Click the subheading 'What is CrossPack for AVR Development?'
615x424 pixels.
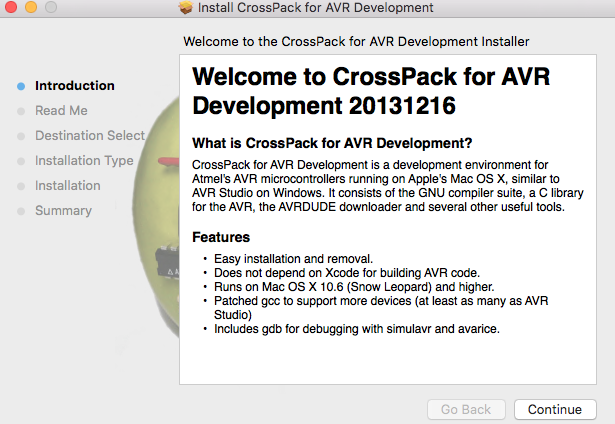point(332,143)
